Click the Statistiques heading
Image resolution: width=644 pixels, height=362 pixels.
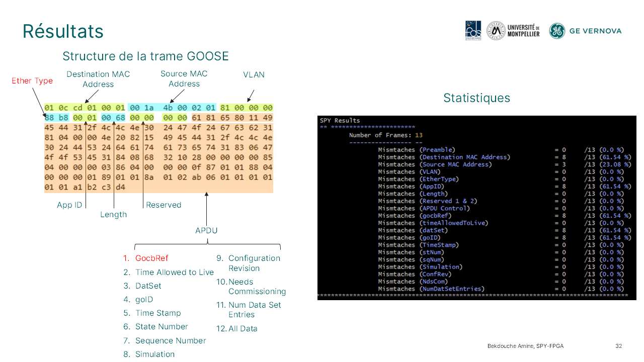click(476, 98)
